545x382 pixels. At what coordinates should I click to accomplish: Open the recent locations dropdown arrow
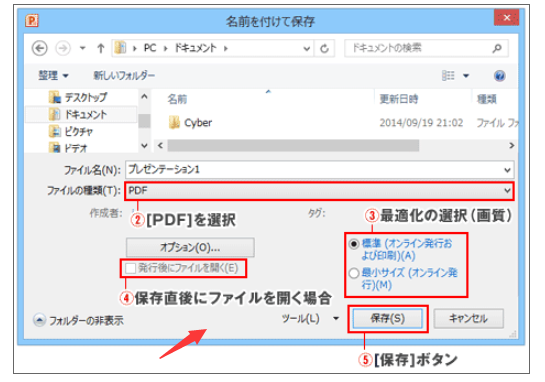coord(82,48)
